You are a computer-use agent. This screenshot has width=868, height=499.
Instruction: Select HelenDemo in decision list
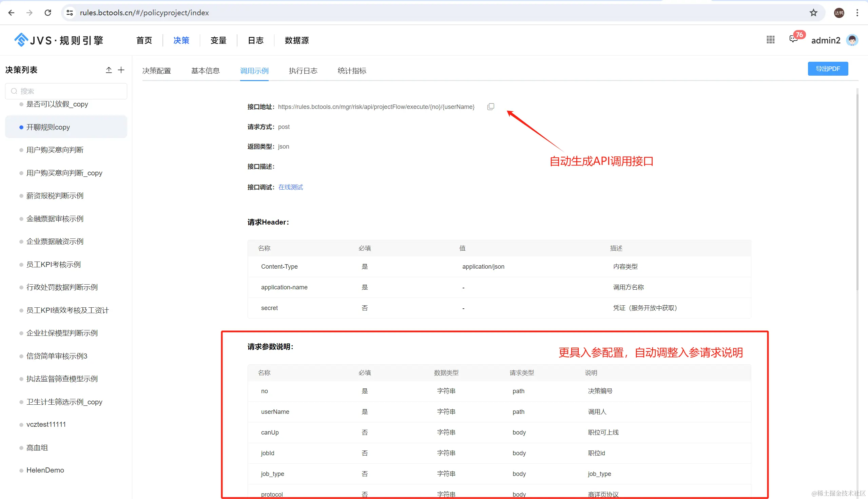[45, 470]
